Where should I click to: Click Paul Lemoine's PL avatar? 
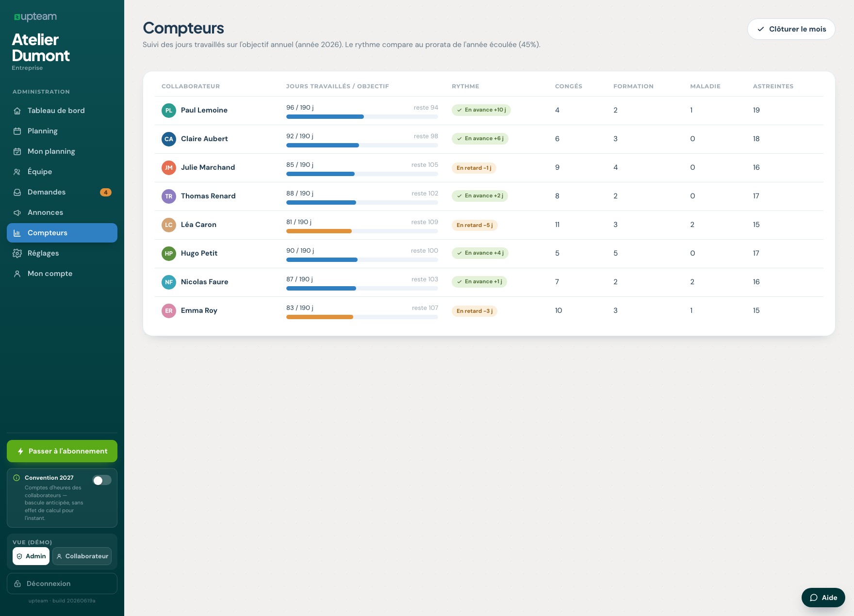pyautogui.click(x=169, y=110)
